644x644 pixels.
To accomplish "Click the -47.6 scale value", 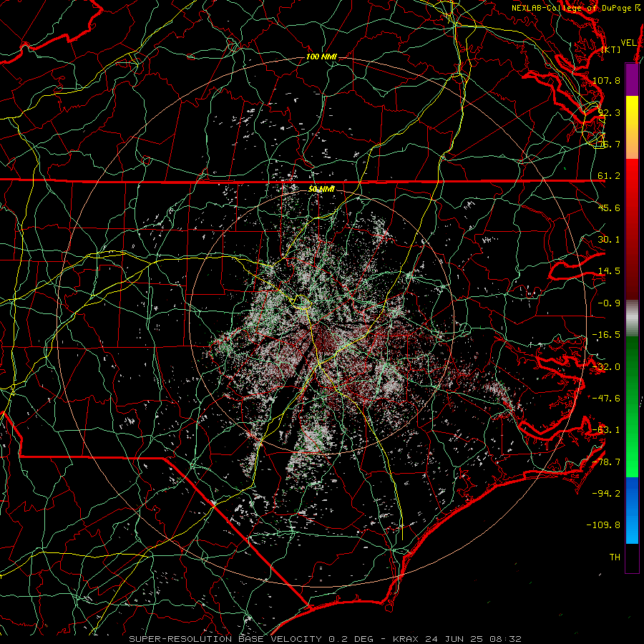I will 606,399.
